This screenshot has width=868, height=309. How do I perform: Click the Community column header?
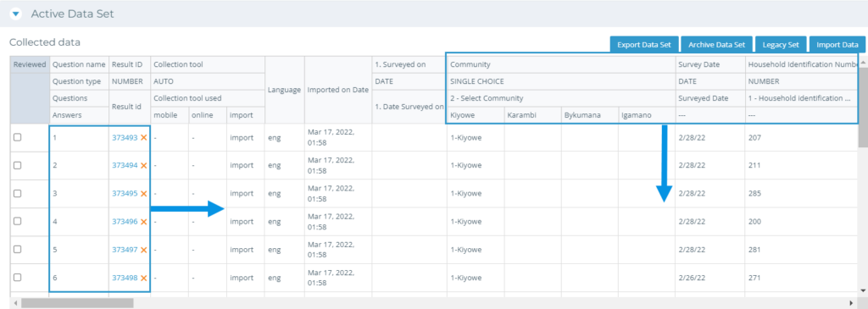click(561, 64)
